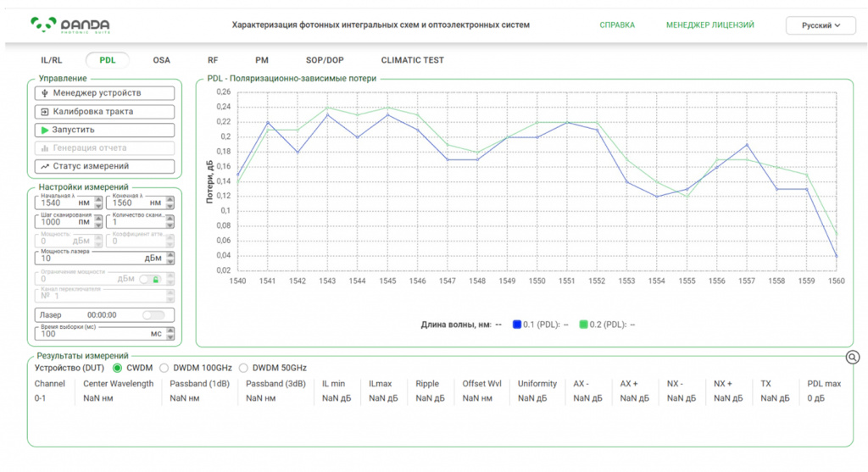The width and height of the screenshot is (868, 472).
Task: Click the Время выборки input field
Action: click(x=104, y=333)
